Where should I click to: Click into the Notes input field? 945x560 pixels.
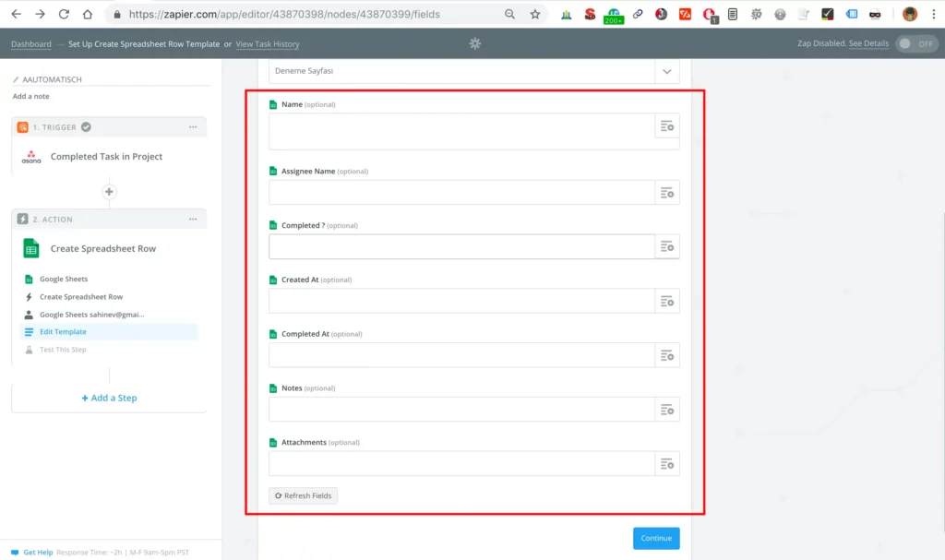[461, 410]
